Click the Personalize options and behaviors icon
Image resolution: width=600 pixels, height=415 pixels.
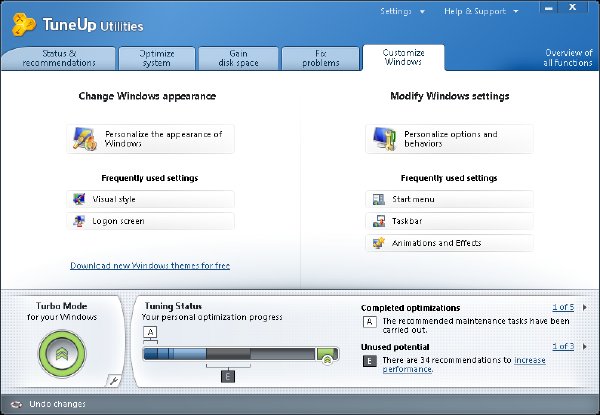pyautogui.click(x=384, y=139)
